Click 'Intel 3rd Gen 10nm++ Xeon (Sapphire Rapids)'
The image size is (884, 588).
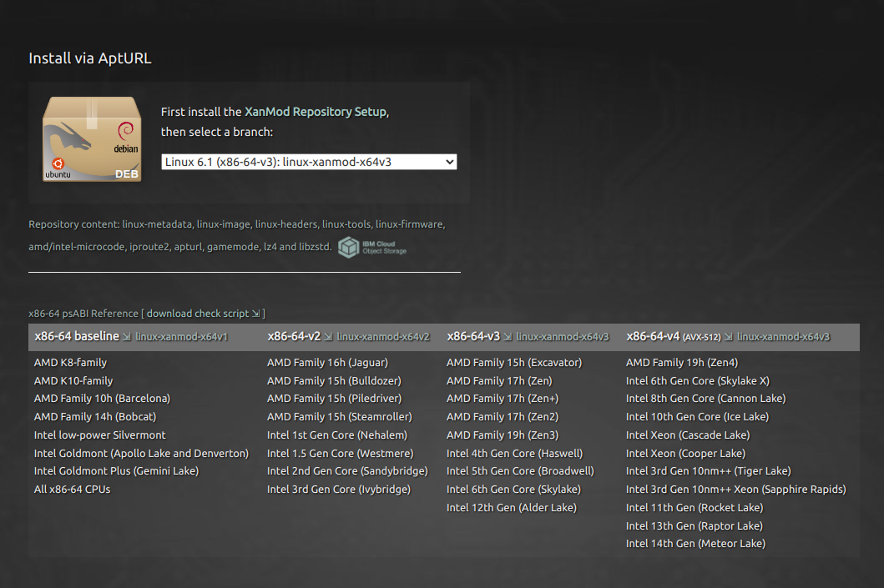[735, 490]
